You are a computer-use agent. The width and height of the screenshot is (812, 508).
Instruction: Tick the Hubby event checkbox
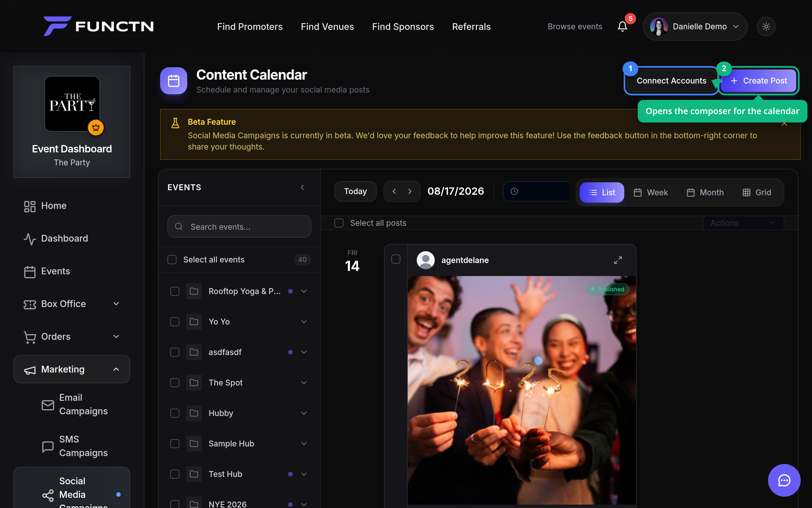[x=175, y=413]
